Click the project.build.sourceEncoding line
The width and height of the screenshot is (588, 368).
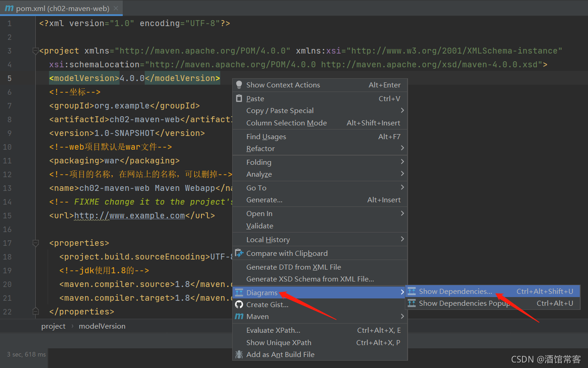pos(146,257)
